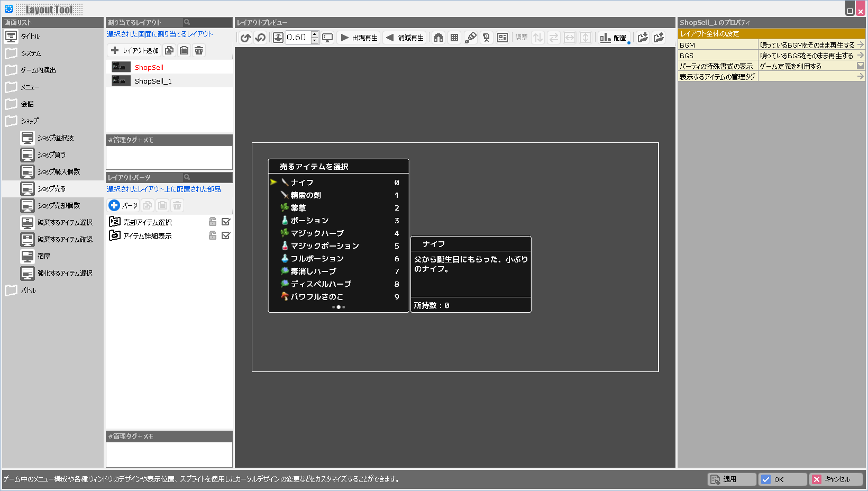Paste layout using the clipboard icon

[184, 50]
